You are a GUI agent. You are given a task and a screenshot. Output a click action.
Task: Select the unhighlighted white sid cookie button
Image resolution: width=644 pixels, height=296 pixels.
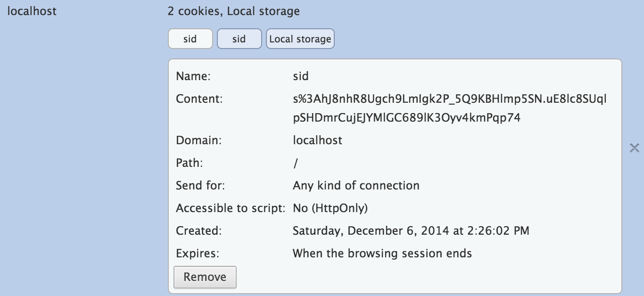(x=190, y=39)
